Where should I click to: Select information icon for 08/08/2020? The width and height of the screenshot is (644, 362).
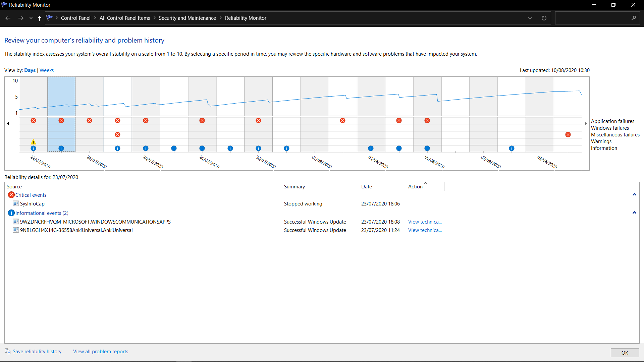coord(512,148)
